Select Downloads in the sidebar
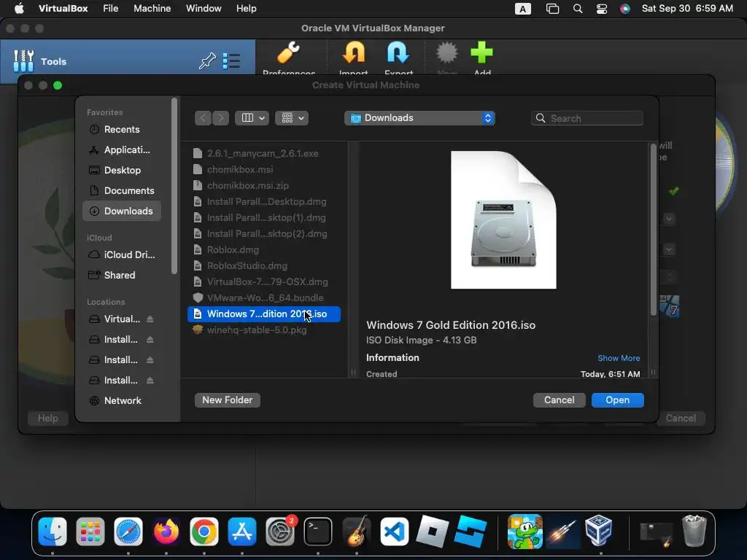Viewport: 747px width, 560px height. pos(122,211)
